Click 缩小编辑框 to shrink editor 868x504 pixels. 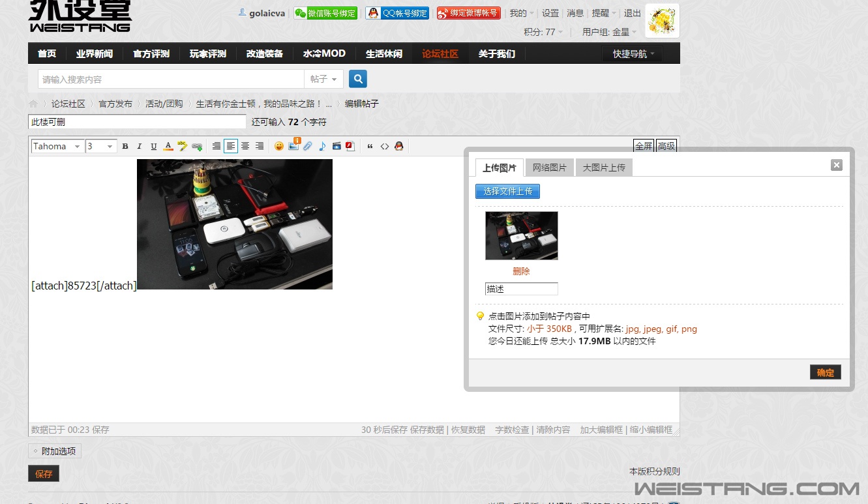click(651, 430)
